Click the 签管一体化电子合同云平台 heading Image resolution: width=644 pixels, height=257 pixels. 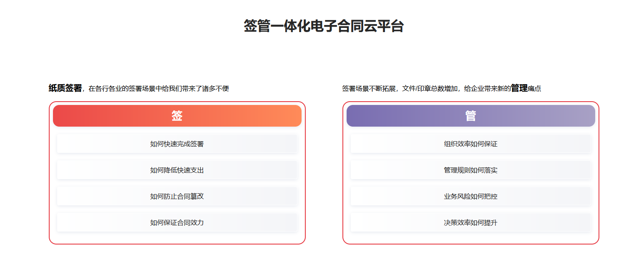(x=324, y=26)
